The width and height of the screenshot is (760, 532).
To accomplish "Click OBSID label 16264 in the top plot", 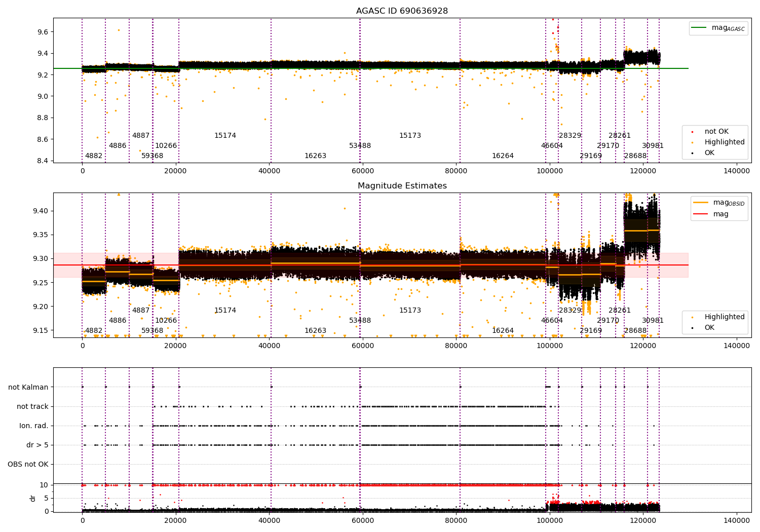I will click(x=503, y=156).
